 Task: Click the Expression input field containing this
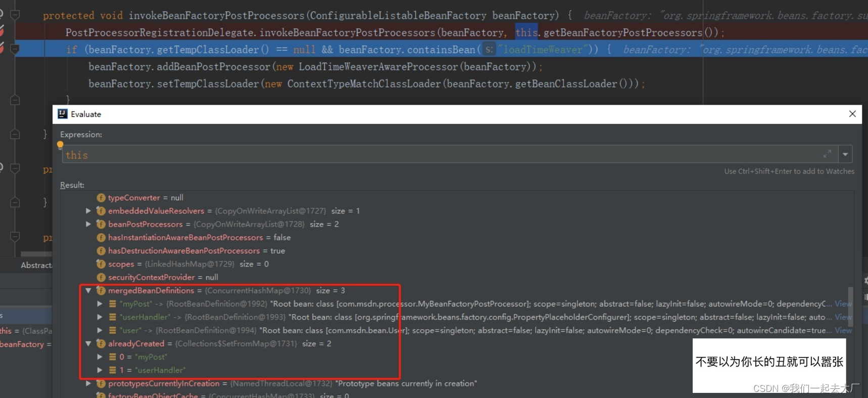click(450, 154)
